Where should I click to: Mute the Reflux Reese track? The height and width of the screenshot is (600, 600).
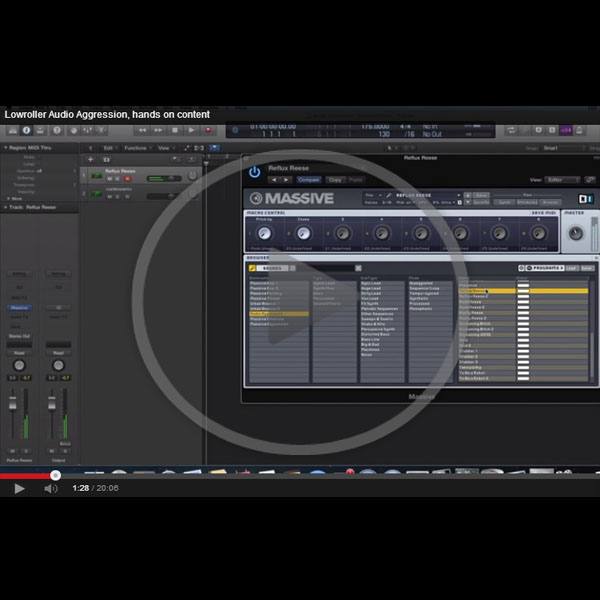pos(110,179)
